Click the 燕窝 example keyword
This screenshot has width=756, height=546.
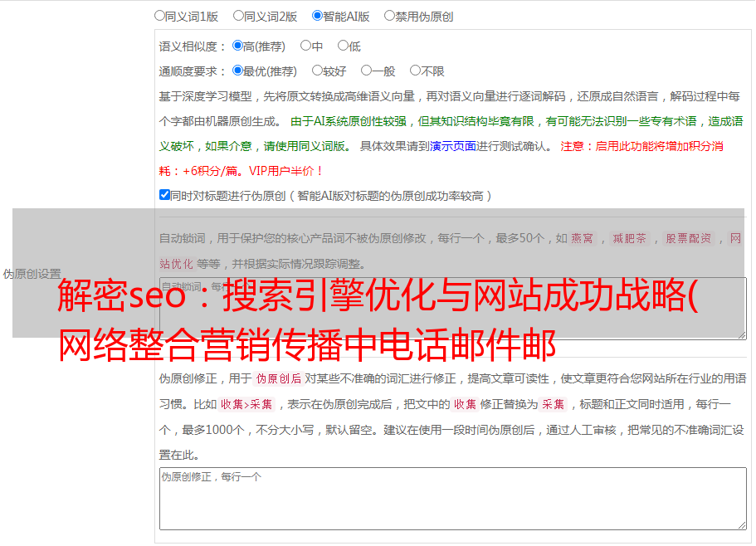[582, 238]
